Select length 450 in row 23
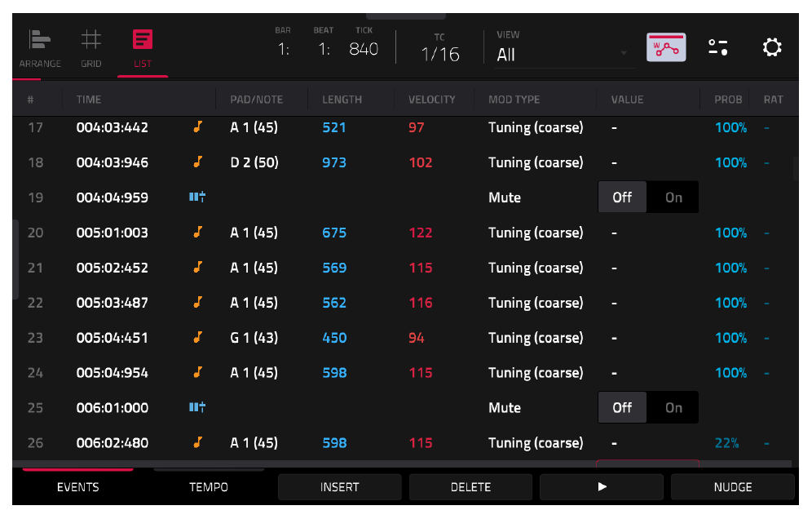 coord(334,338)
